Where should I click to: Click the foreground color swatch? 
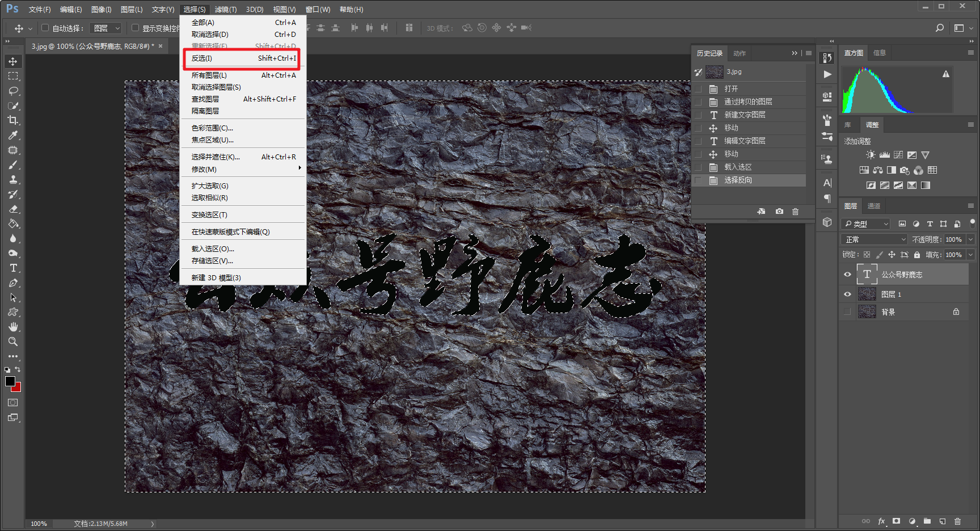[x=10, y=381]
